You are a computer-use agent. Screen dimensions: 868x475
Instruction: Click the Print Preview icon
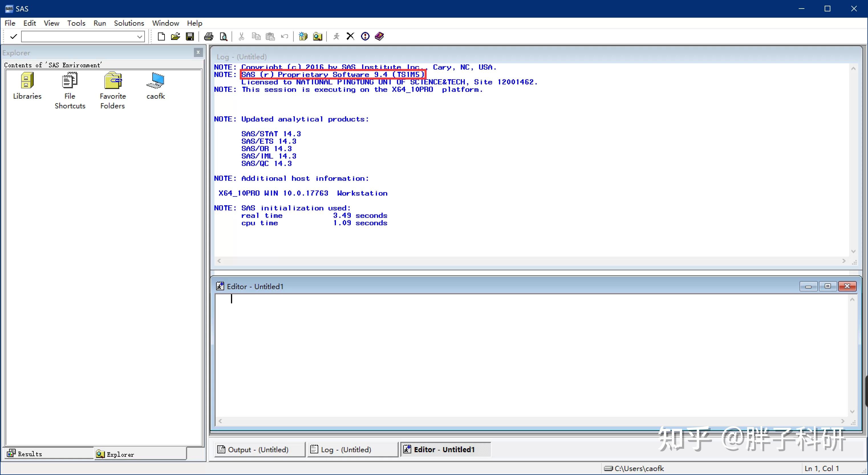pyautogui.click(x=223, y=36)
